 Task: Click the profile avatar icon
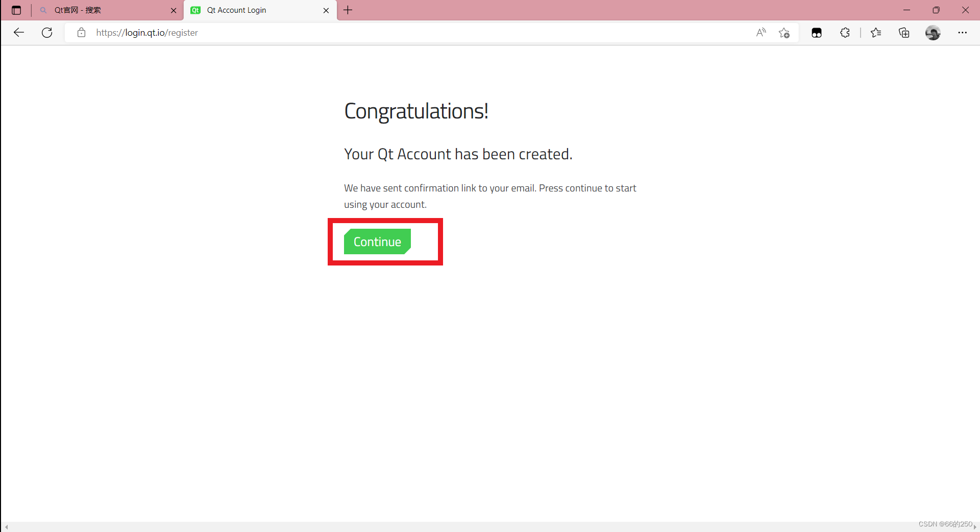click(x=933, y=33)
